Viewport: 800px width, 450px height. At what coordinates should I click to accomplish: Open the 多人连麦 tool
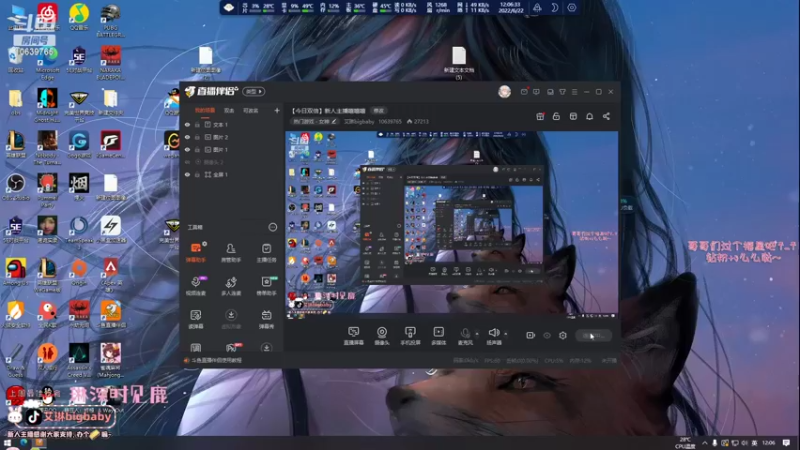(x=231, y=286)
